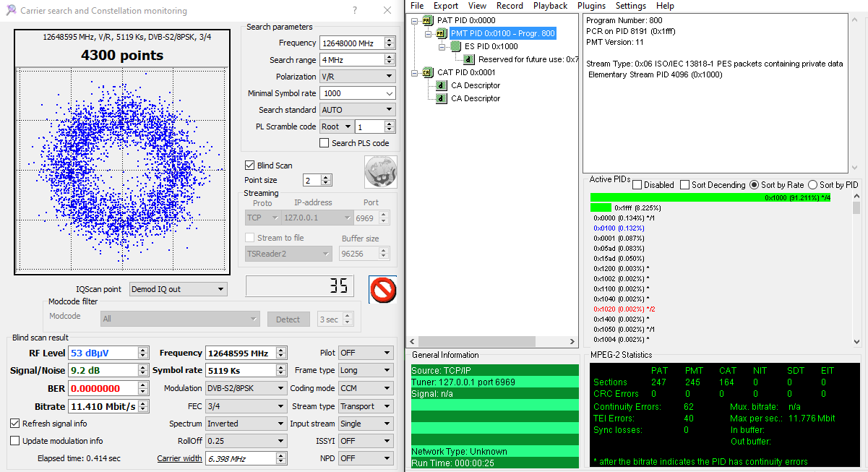Select the 0x0100 PID entry in blue

click(x=619, y=228)
